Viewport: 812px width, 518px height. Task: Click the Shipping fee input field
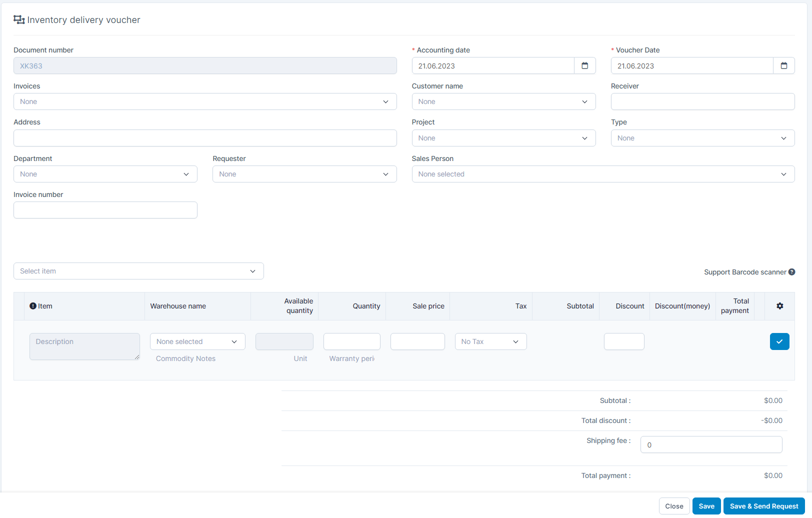pos(710,444)
